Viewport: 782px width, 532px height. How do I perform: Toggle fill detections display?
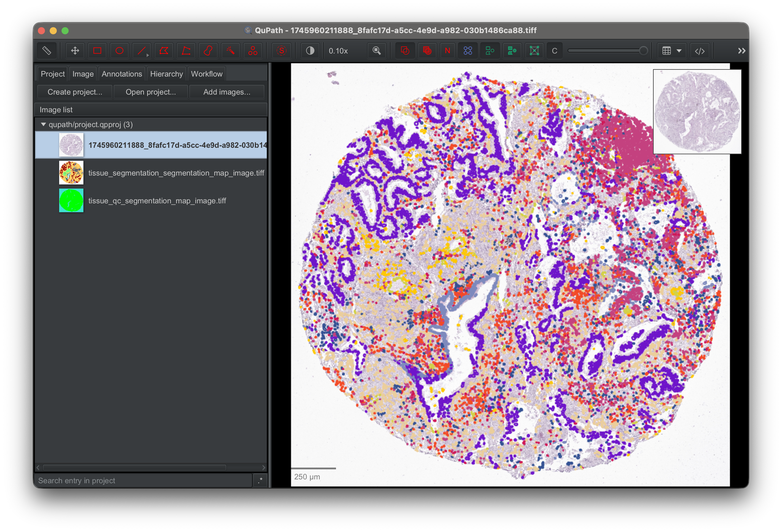tap(512, 51)
